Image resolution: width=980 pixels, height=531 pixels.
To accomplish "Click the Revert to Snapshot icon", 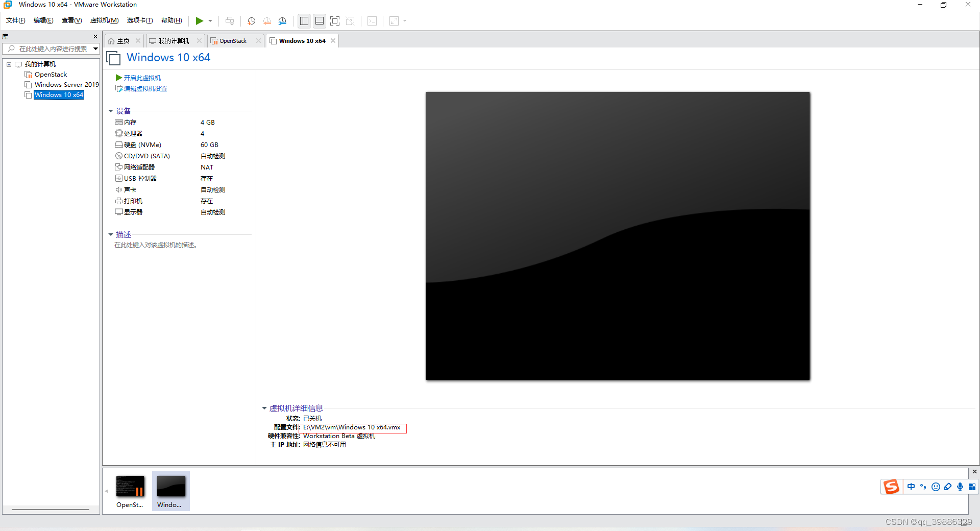I will [x=267, y=21].
